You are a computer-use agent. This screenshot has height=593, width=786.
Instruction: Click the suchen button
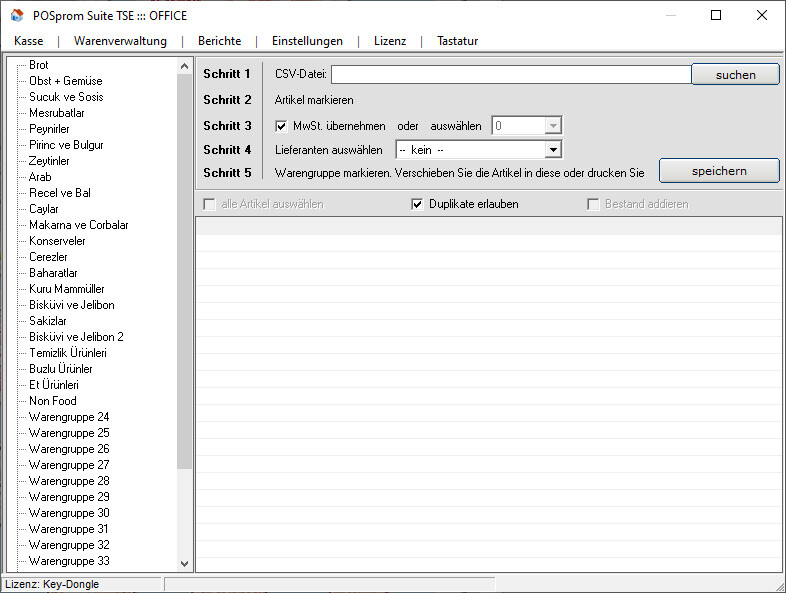(x=735, y=74)
